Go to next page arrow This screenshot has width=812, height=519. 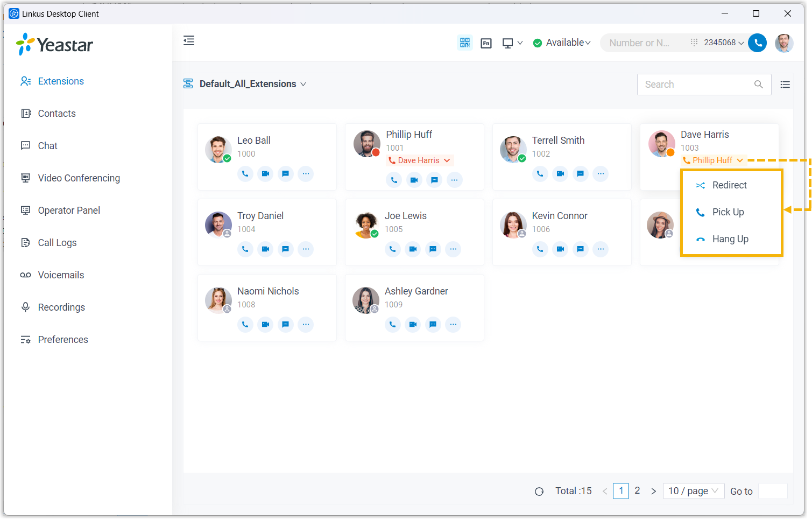tap(653, 492)
